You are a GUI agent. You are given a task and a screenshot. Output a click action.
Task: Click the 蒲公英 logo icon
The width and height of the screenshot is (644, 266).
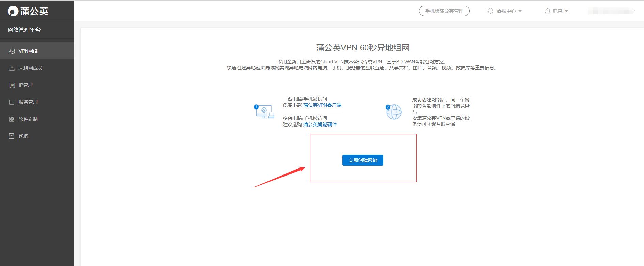tap(13, 11)
